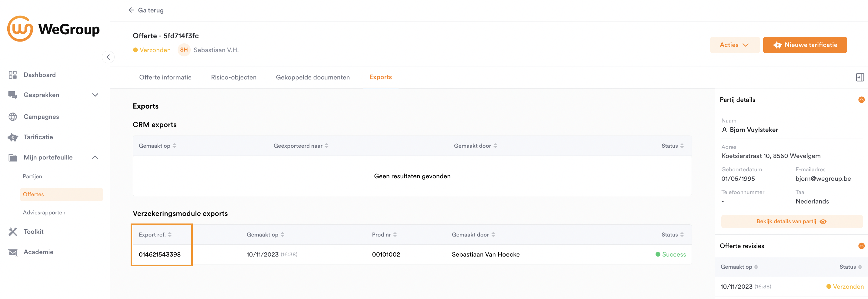Switch to the Risico-objecten tab
Image resolution: width=868 pixels, height=299 pixels.
coord(233,78)
